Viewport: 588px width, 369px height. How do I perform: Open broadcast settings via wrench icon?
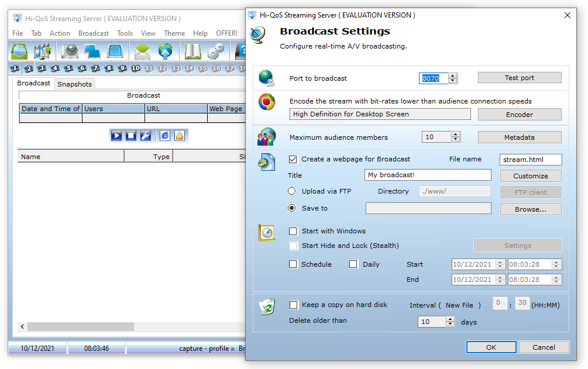click(x=146, y=135)
